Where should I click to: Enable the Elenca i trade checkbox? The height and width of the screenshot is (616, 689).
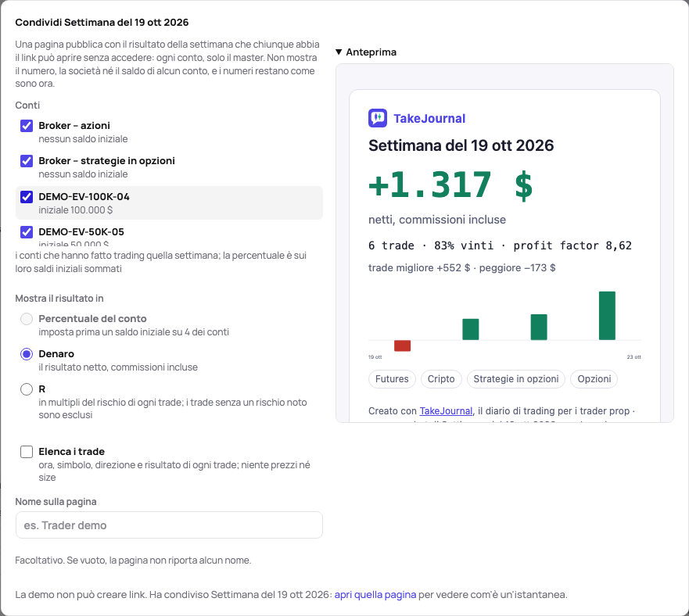click(27, 452)
